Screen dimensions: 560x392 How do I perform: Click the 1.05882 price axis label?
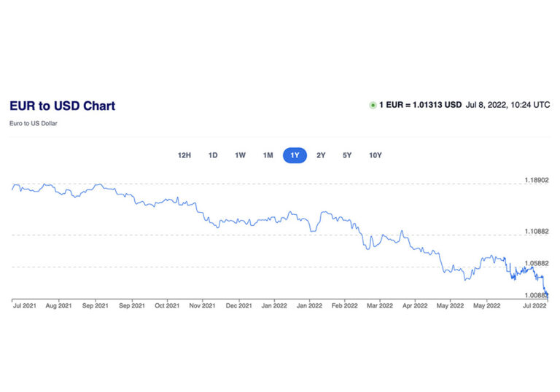click(537, 264)
